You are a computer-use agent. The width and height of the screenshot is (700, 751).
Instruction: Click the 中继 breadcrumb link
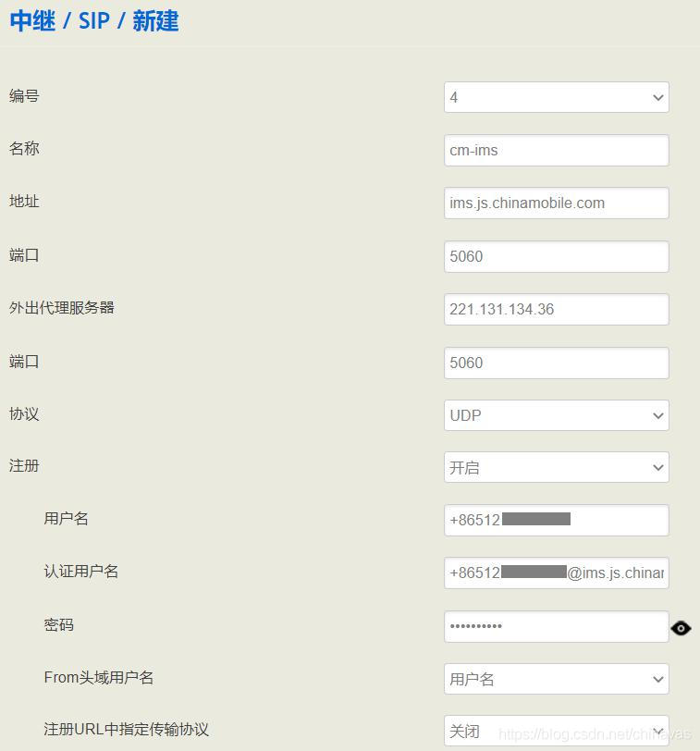click(x=32, y=21)
